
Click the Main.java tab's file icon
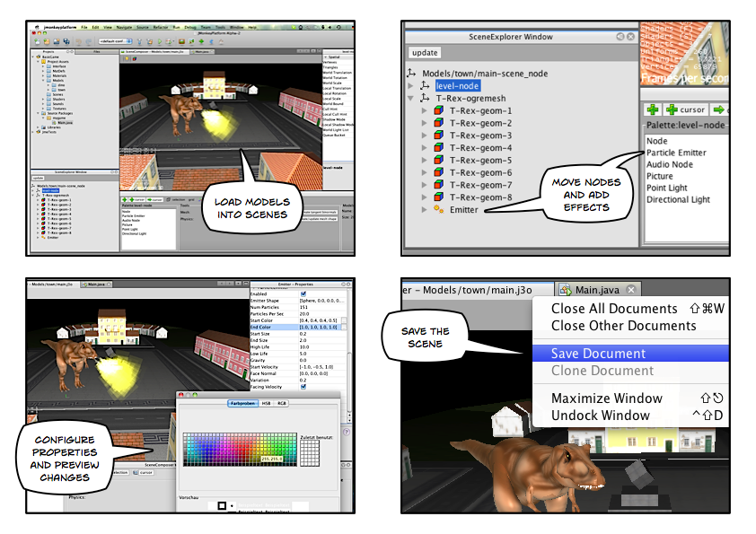[565, 289]
